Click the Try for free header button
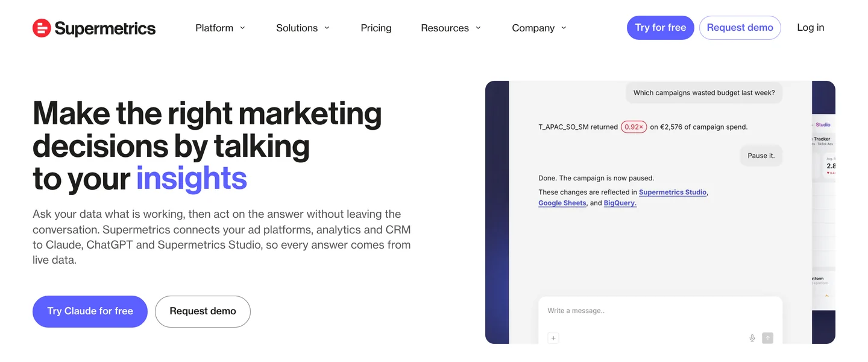Viewport: 868px width, 362px height. point(661,28)
